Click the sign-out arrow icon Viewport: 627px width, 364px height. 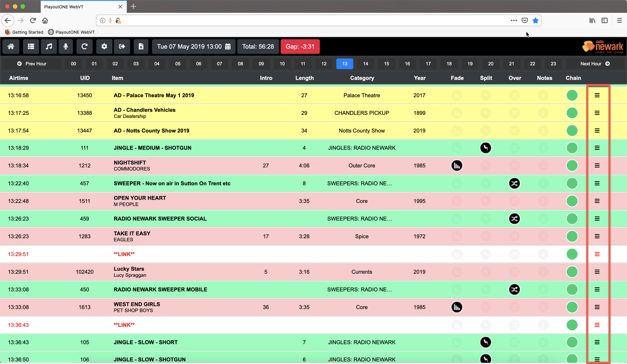pyautogui.click(x=122, y=46)
